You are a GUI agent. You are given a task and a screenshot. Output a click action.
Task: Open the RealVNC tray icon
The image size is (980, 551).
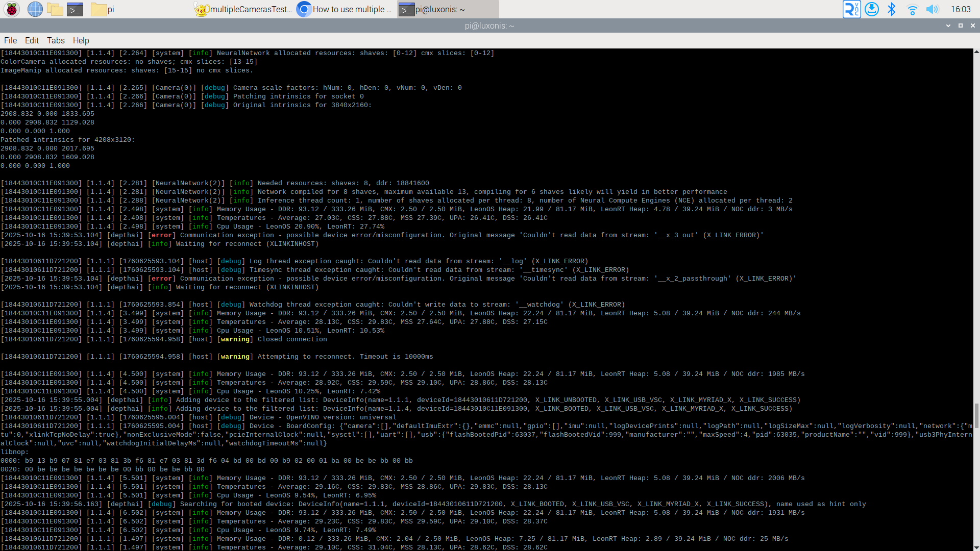pos(851,9)
